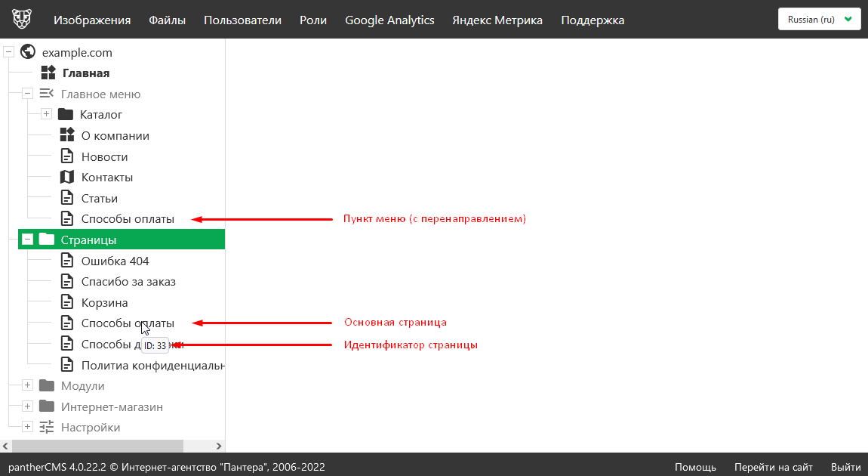Click the menu icon beside Главное меню

pyautogui.click(x=47, y=94)
